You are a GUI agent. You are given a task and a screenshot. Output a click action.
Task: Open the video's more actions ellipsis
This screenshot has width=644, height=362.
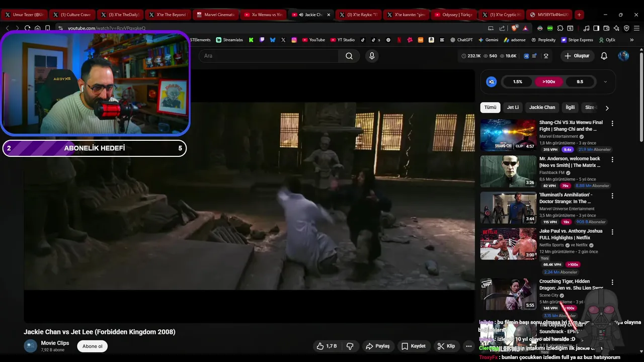pyautogui.click(x=469, y=346)
